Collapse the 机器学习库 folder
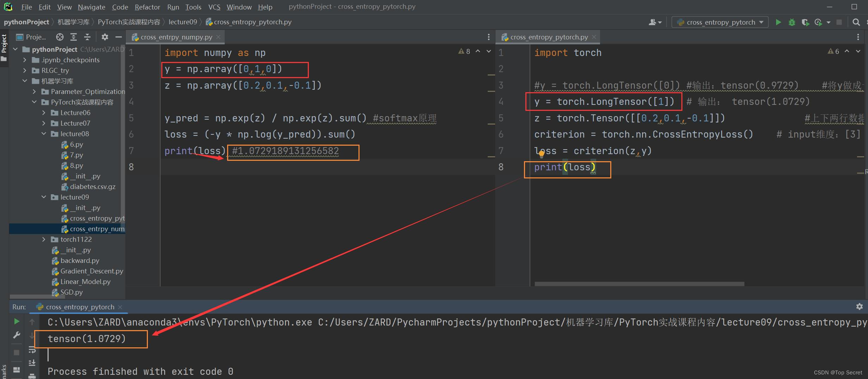Image resolution: width=868 pixels, height=379 pixels. (x=25, y=81)
